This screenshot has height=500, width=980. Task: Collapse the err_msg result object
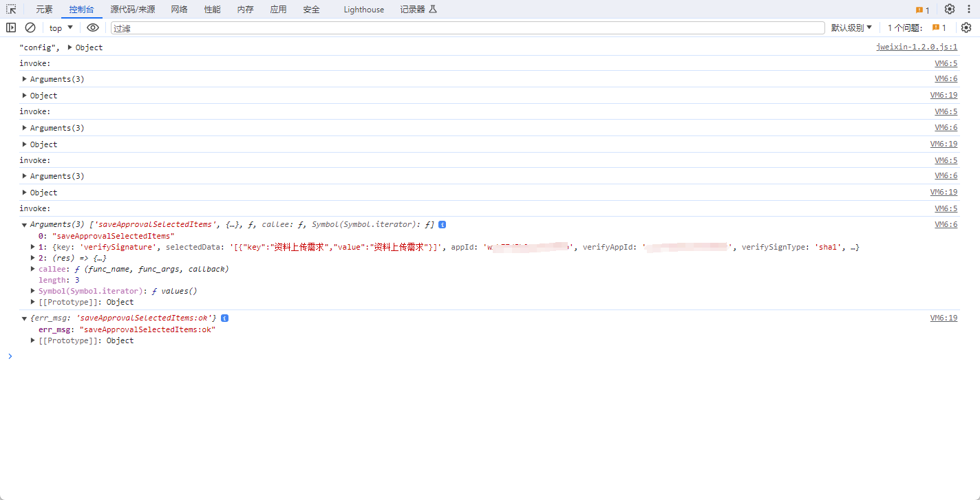pyautogui.click(x=25, y=318)
